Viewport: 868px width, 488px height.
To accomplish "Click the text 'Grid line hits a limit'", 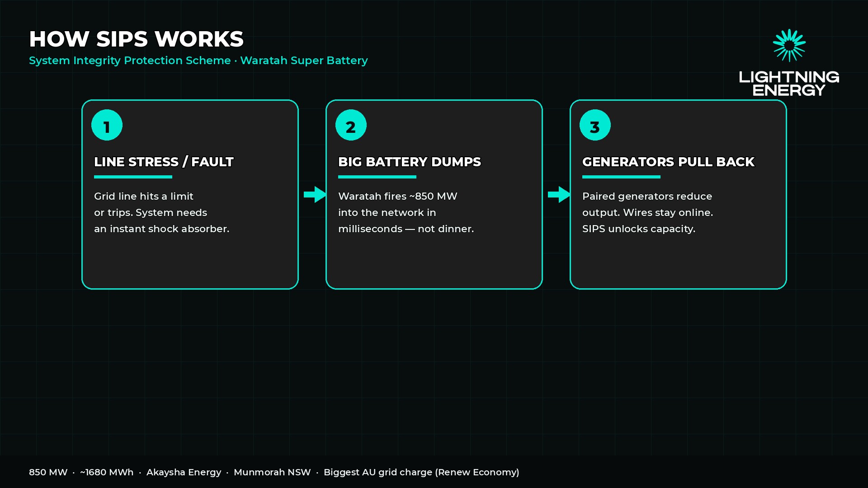I will click(144, 196).
